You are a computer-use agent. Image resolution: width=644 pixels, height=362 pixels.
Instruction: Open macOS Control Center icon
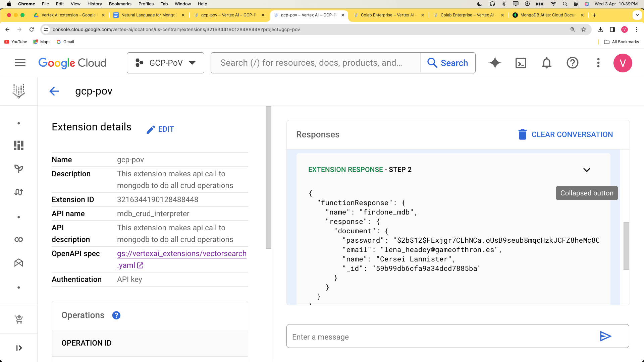click(x=576, y=4)
